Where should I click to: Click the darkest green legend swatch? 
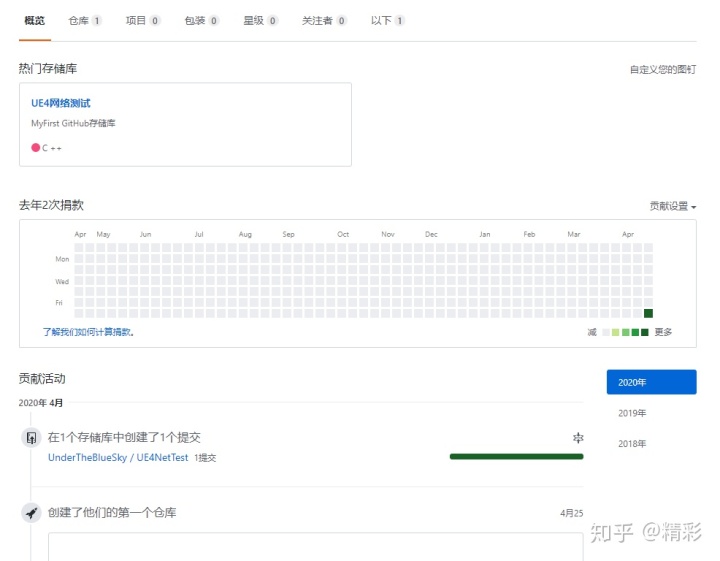(644, 332)
